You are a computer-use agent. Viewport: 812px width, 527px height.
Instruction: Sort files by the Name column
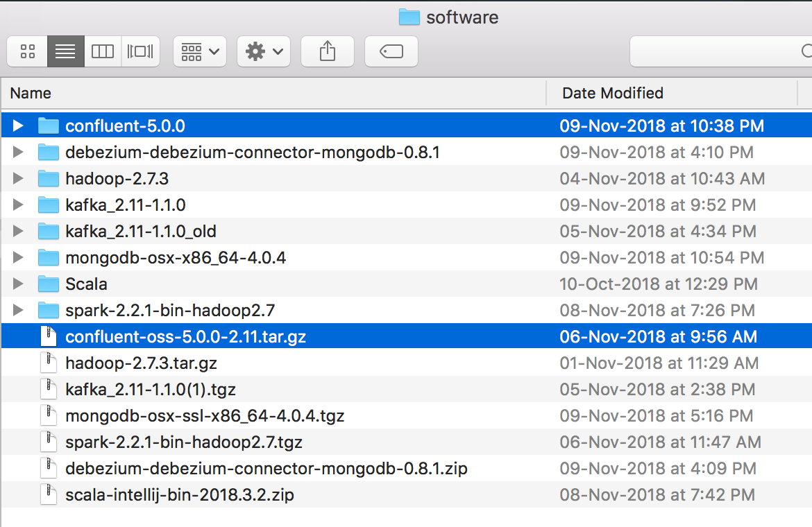(x=31, y=93)
